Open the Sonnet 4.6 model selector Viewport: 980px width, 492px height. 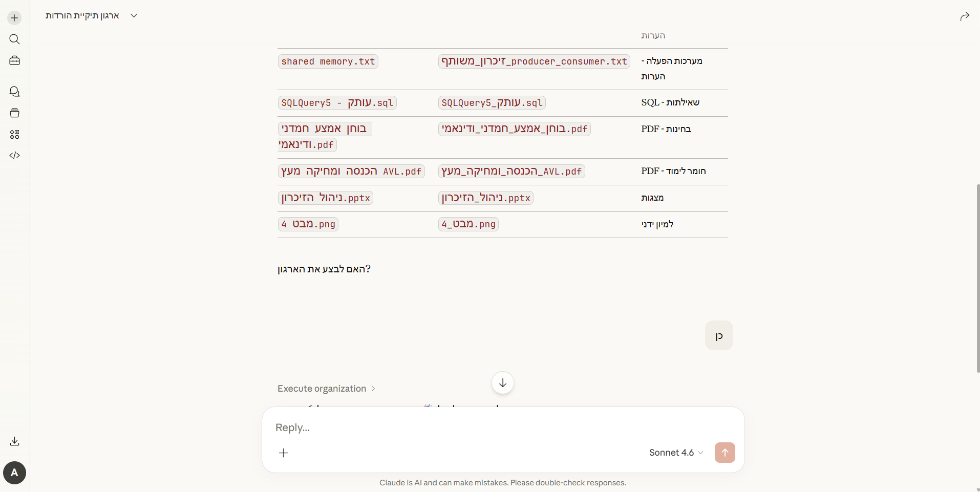(676, 453)
